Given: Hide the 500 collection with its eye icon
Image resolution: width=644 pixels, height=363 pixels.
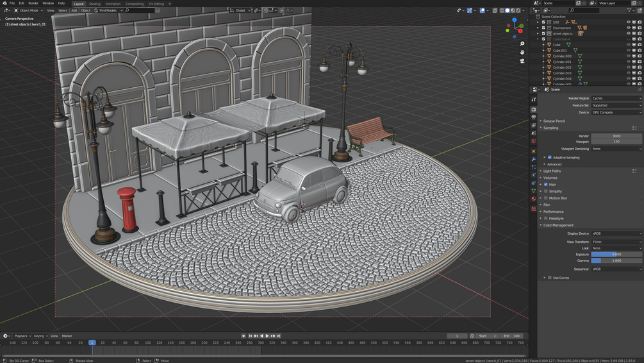Looking at the screenshot, I should pyautogui.click(x=629, y=22).
